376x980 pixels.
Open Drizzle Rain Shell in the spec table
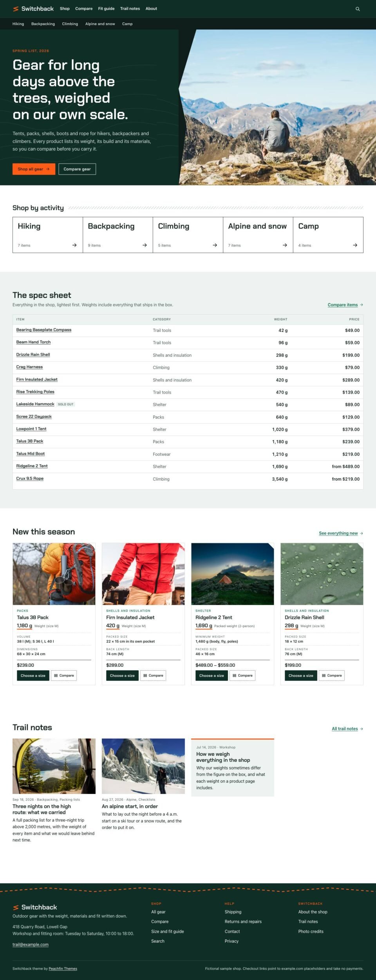click(x=33, y=355)
